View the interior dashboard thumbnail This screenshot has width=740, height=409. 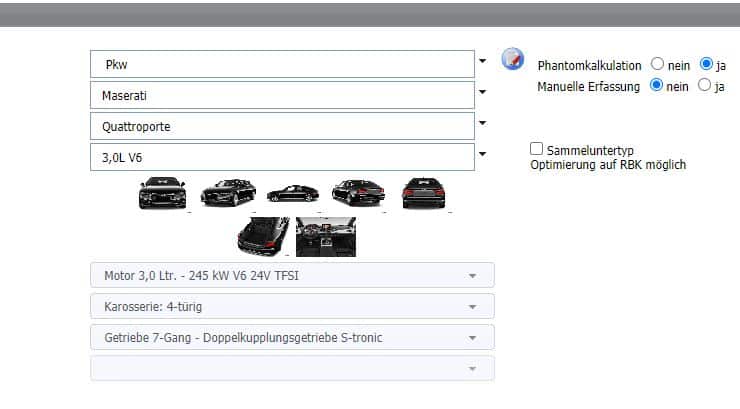click(326, 237)
